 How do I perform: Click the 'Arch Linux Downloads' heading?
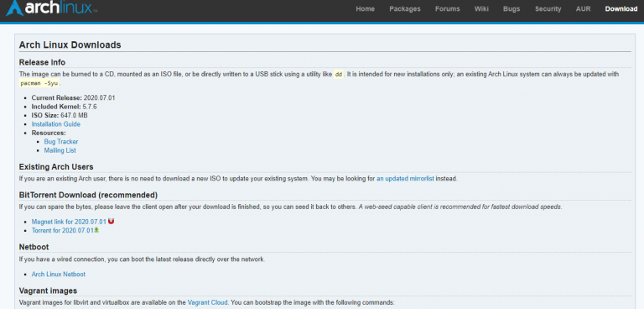coord(70,45)
